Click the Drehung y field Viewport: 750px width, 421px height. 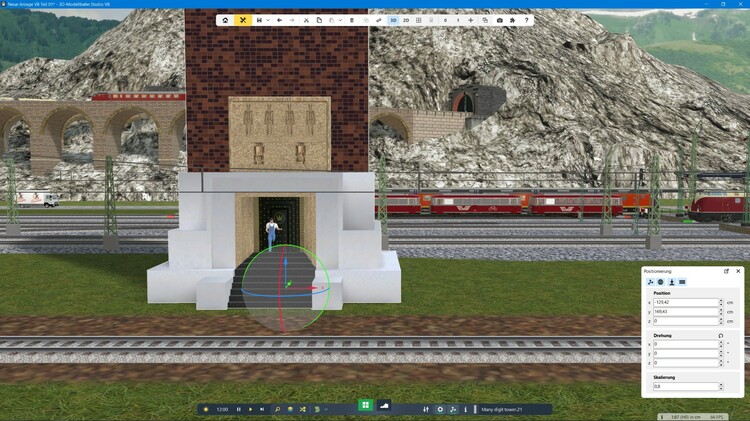(685, 354)
